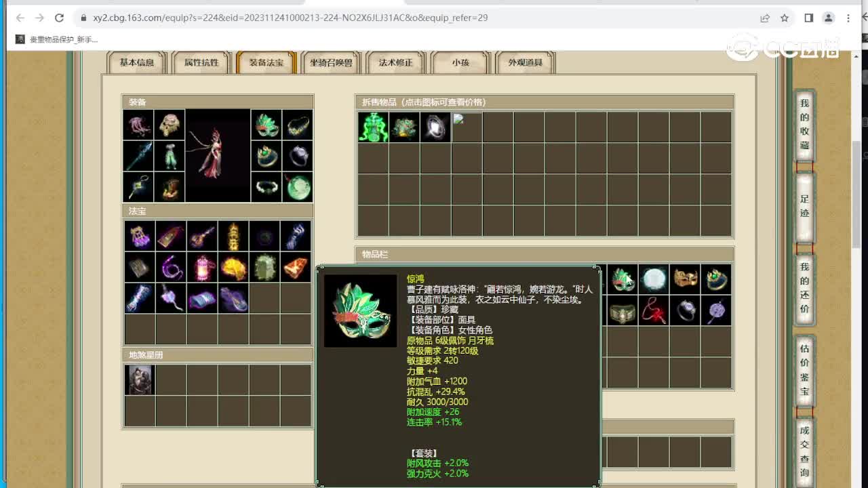Click the blue bone-hand talisman in 法宝
868x488 pixels.
click(x=140, y=298)
